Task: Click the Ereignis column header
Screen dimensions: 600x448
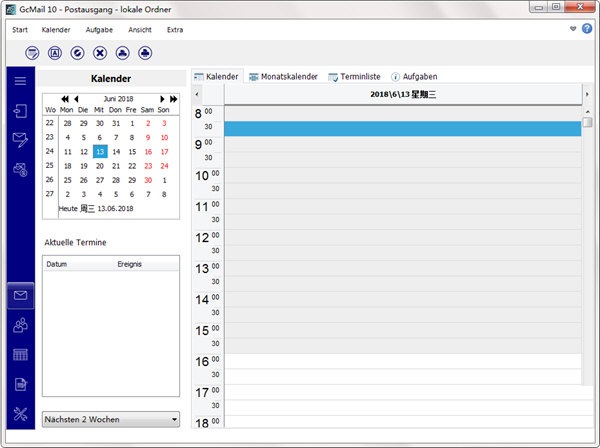Action: point(147,264)
